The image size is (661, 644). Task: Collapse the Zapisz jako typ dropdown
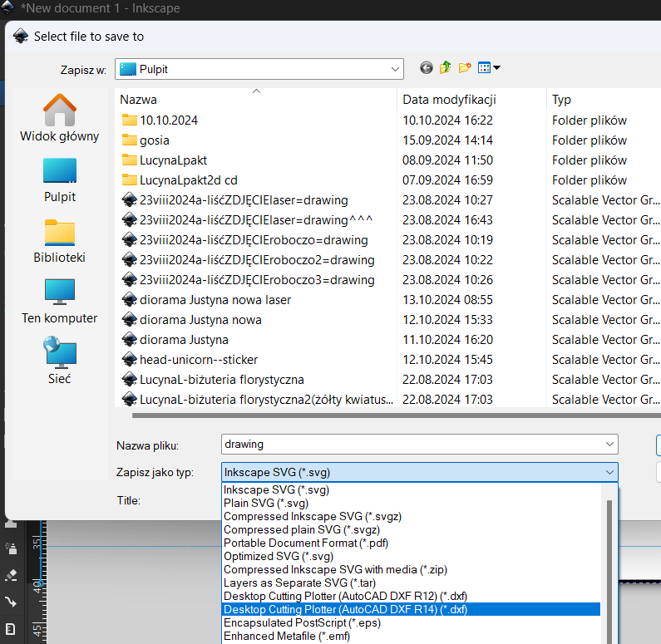(609, 473)
